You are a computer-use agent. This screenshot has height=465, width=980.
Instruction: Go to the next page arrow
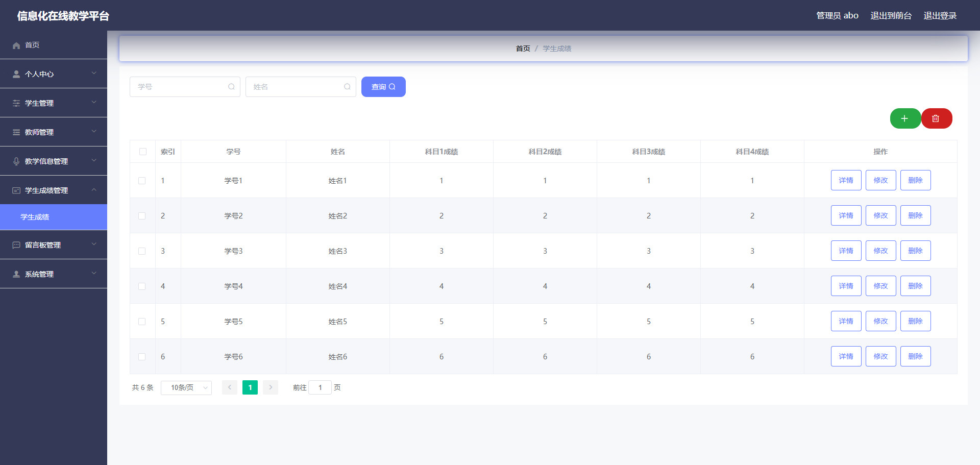(271, 387)
